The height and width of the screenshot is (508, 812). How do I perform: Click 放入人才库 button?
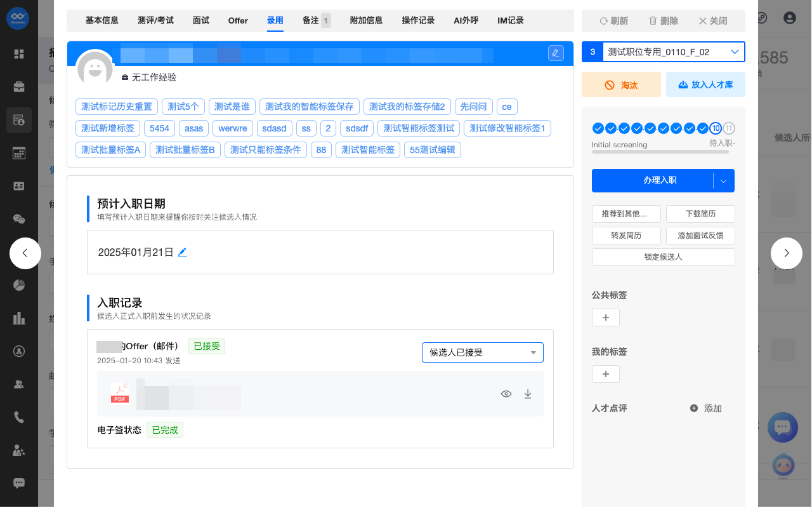(x=705, y=84)
